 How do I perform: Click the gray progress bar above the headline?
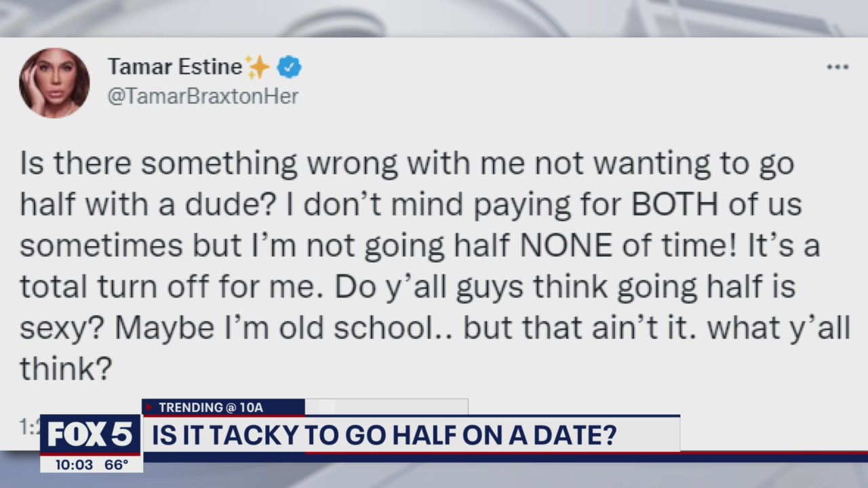click(387, 407)
